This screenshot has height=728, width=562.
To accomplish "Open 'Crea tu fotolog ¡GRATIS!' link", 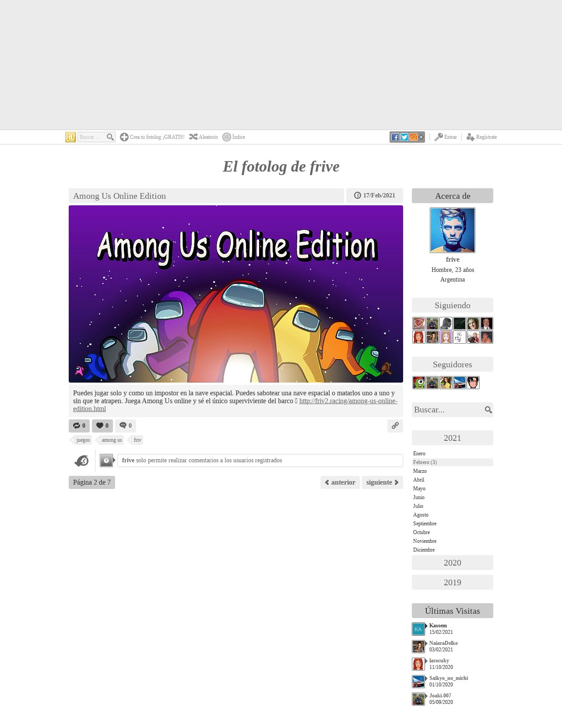I will (152, 137).
